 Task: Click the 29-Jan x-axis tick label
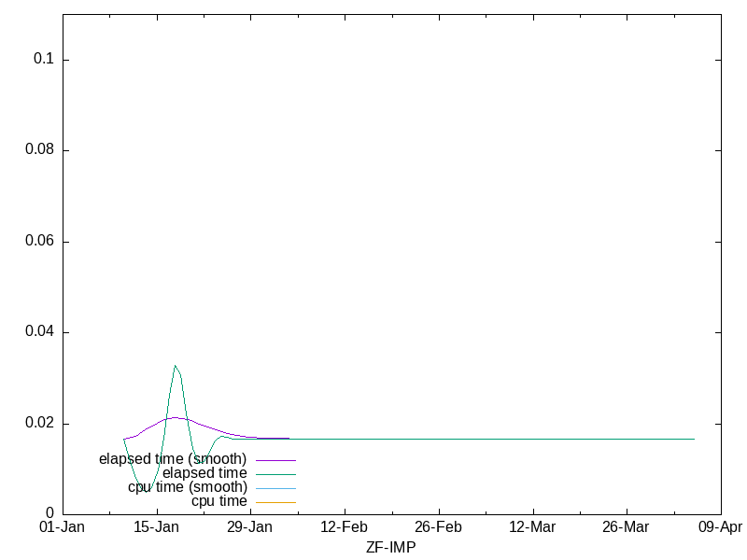(x=250, y=527)
